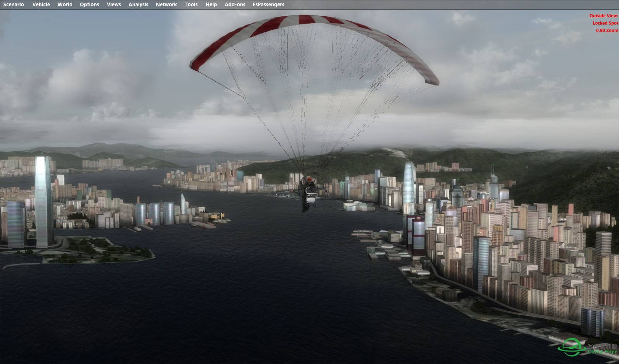Viewport: 619px width, 364px height.
Task: Open the Scenario menu
Action: point(14,4)
